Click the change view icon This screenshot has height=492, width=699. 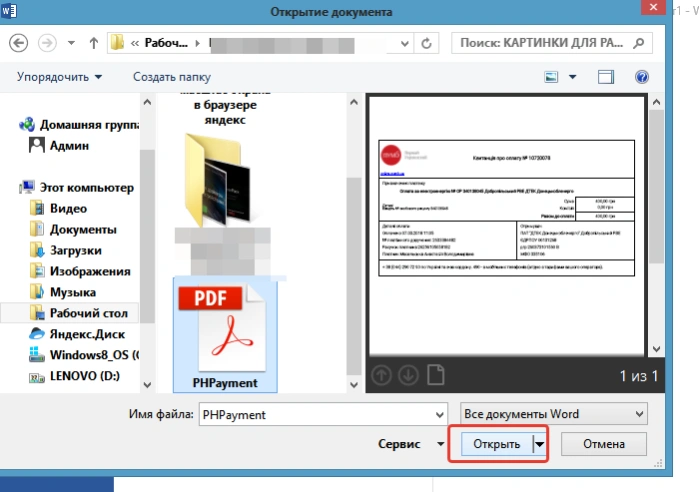551,77
